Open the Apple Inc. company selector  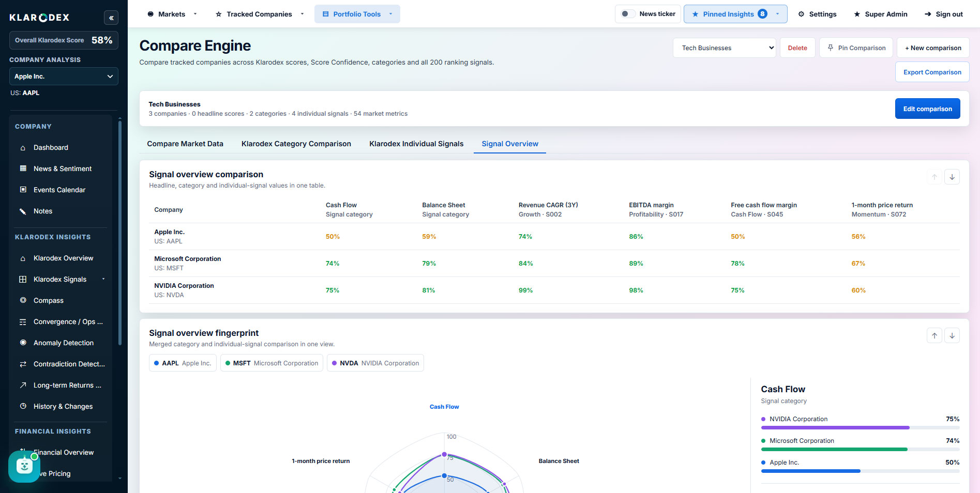[64, 76]
